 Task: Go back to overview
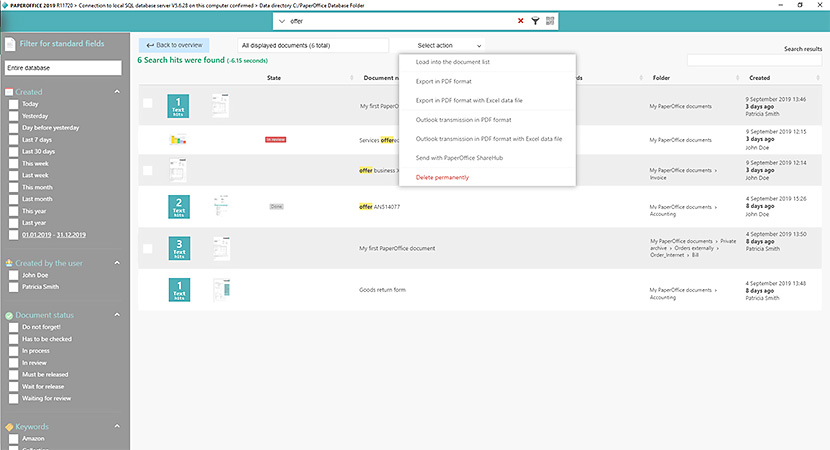coord(174,45)
